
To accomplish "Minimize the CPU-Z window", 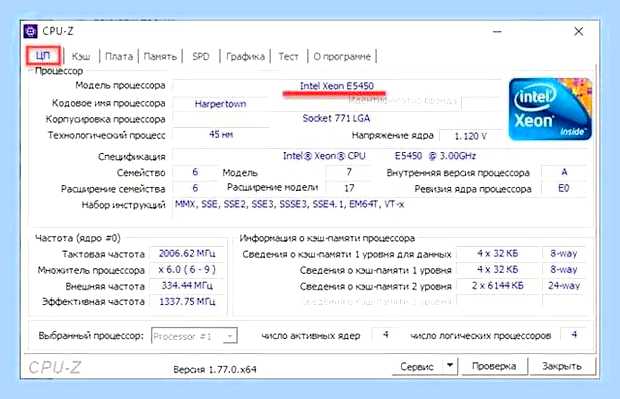I will (497, 32).
